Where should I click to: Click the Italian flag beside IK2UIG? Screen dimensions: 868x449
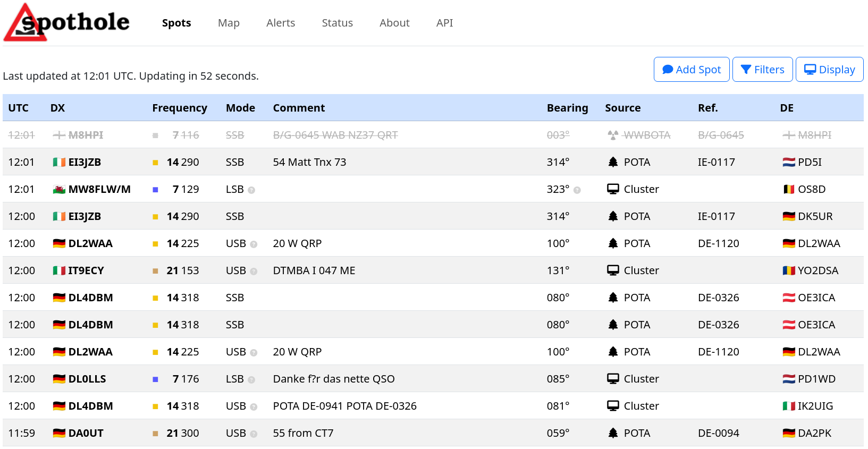click(789, 406)
